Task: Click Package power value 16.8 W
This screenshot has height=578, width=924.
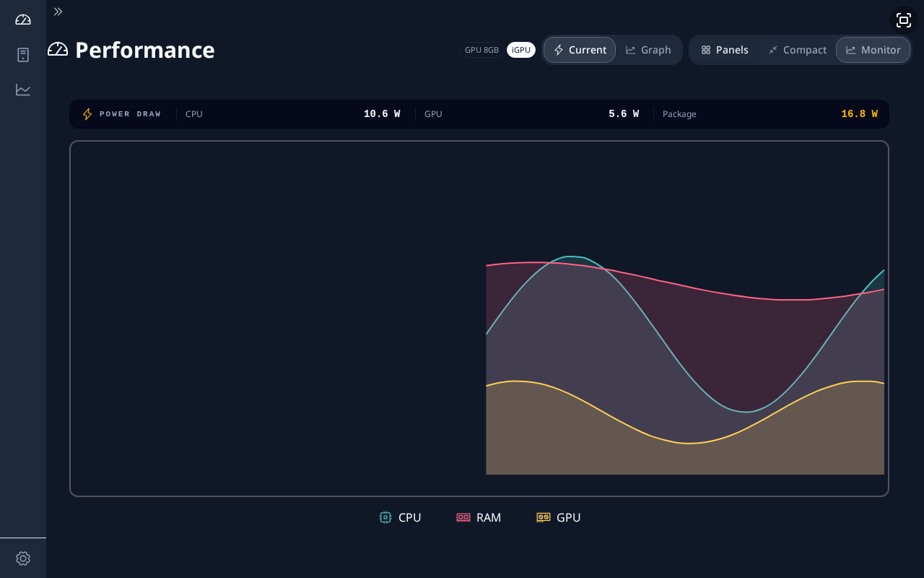Action: (860, 114)
